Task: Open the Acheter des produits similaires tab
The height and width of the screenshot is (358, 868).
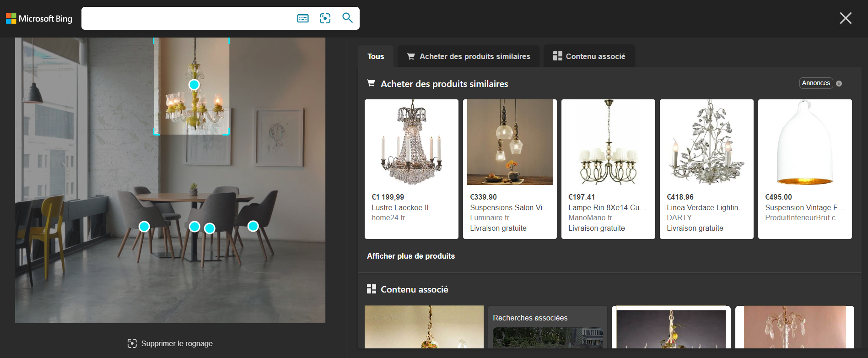Action: 469,56
